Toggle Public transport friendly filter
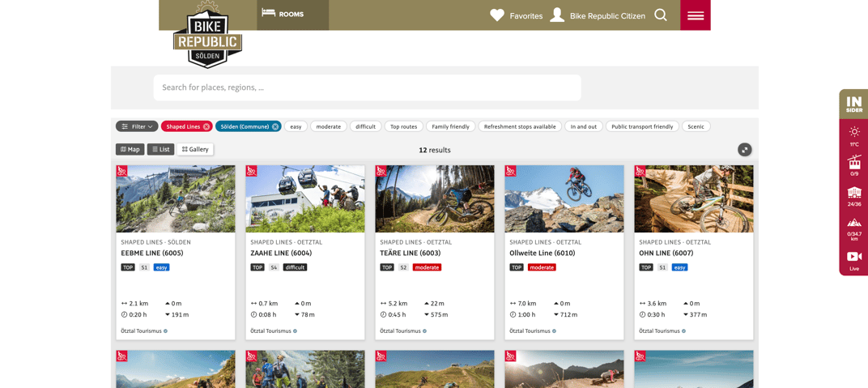 tap(642, 126)
